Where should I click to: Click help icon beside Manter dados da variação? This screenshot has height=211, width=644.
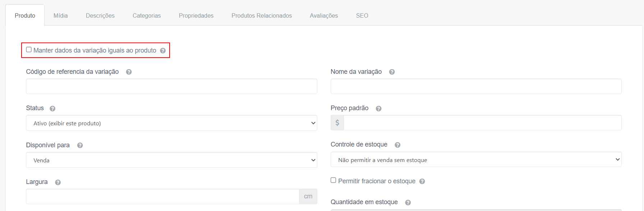click(163, 51)
